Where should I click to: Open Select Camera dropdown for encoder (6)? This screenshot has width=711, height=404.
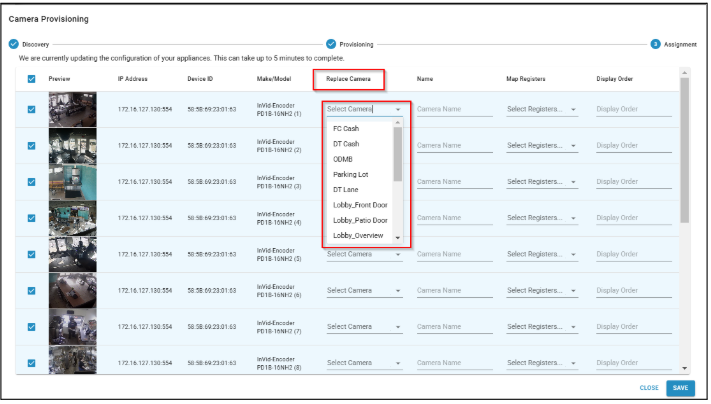pyautogui.click(x=364, y=291)
